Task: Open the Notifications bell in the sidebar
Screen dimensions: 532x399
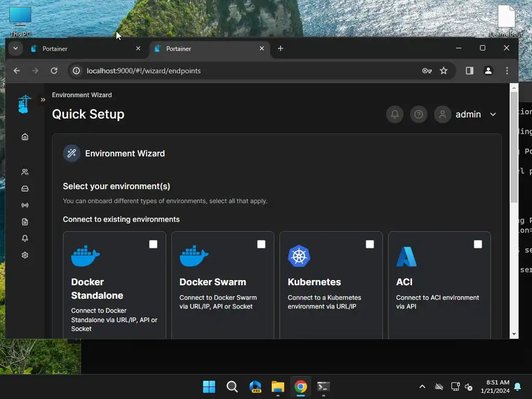Action: point(25,238)
